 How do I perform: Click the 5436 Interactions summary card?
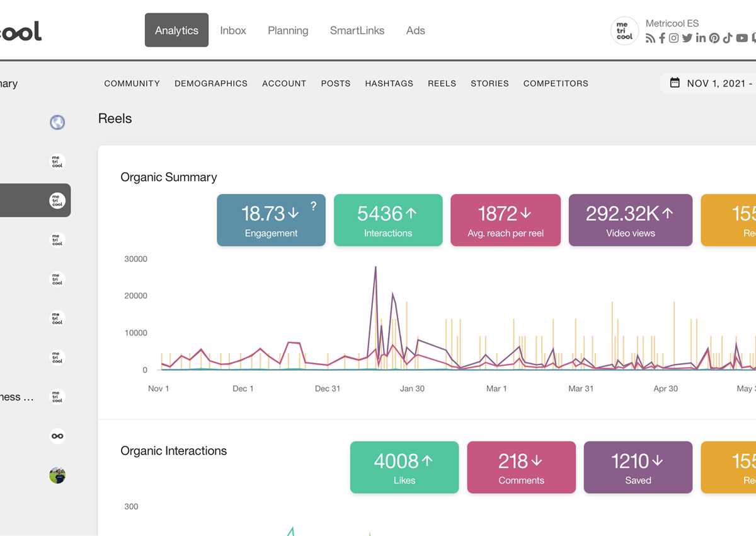(x=388, y=220)
